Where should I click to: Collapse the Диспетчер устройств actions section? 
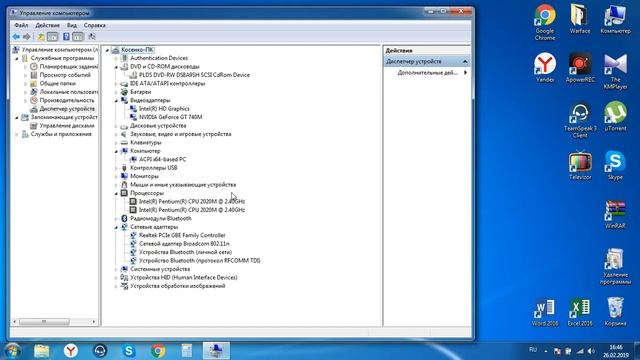(465, 61)
